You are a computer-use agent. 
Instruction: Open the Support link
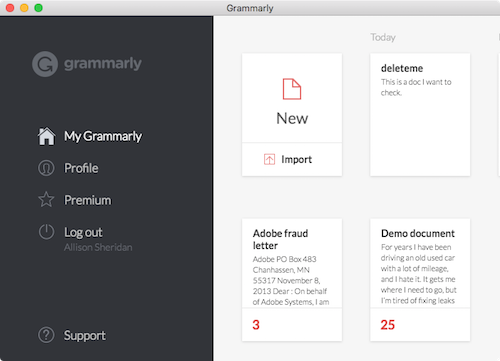point(85,335)
